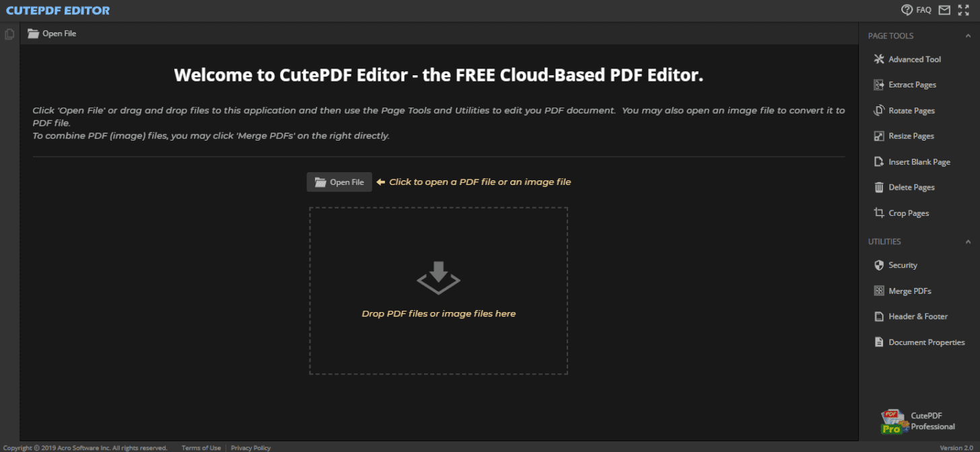Collapse the Page Tools section

pos(968,36)
